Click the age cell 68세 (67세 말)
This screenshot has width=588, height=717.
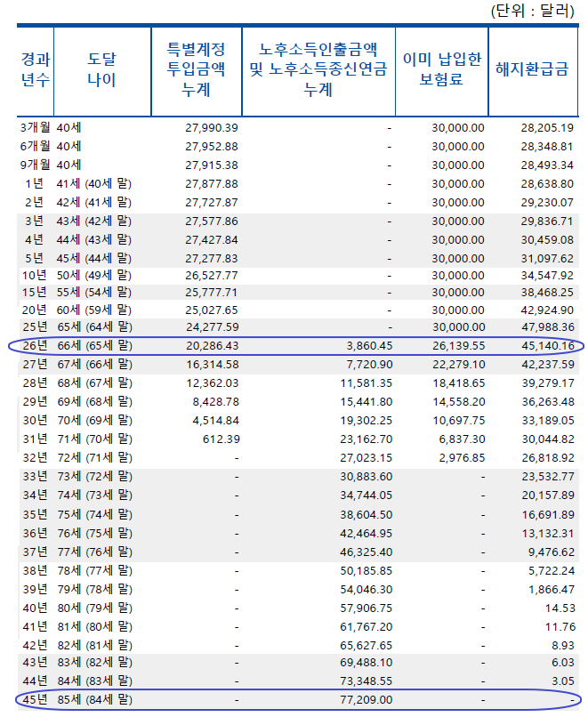coord(95,383)
